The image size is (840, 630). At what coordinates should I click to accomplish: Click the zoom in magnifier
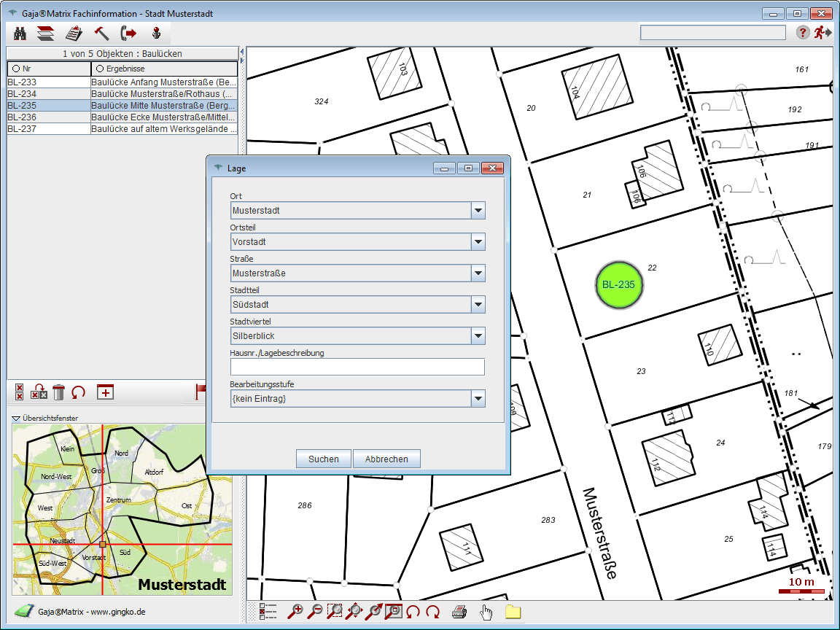pos(296,612)
